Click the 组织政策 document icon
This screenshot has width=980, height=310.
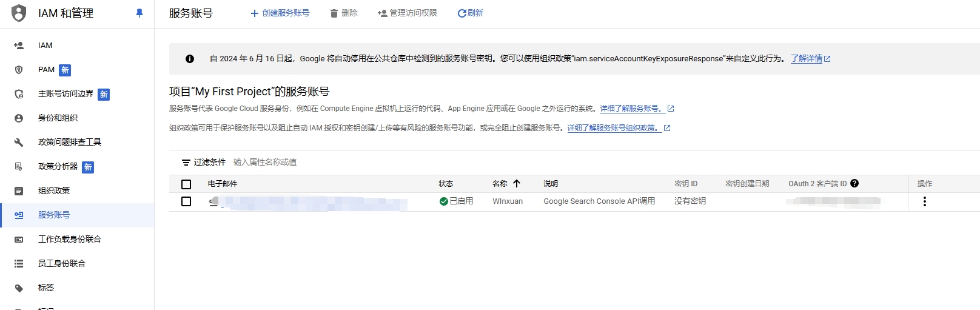pos(19,191)
